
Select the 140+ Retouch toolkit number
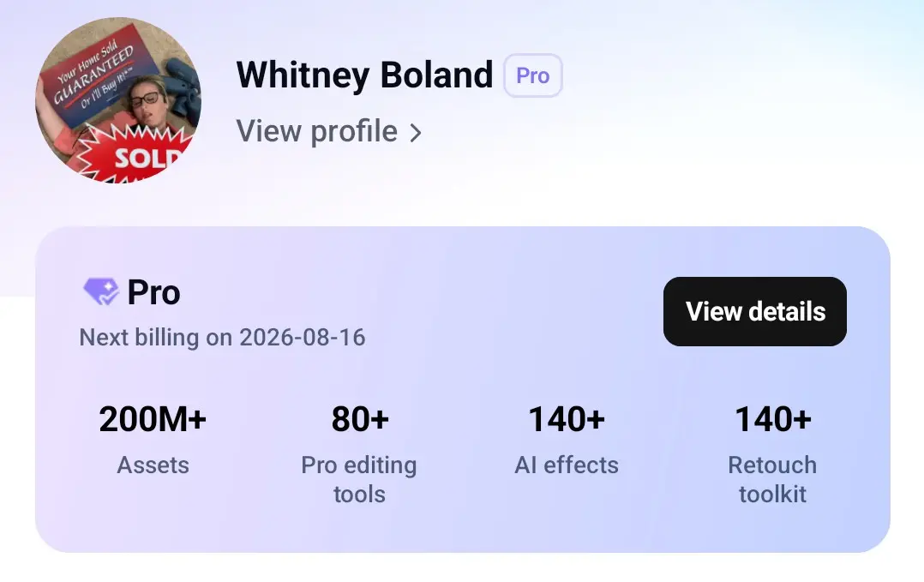[772, 419]
